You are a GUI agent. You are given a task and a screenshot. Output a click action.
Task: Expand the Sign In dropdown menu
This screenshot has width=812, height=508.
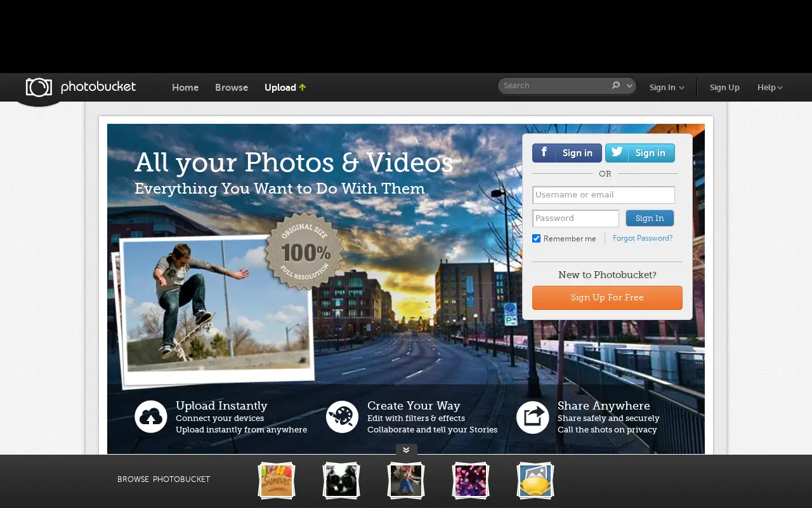coord(667,88)
